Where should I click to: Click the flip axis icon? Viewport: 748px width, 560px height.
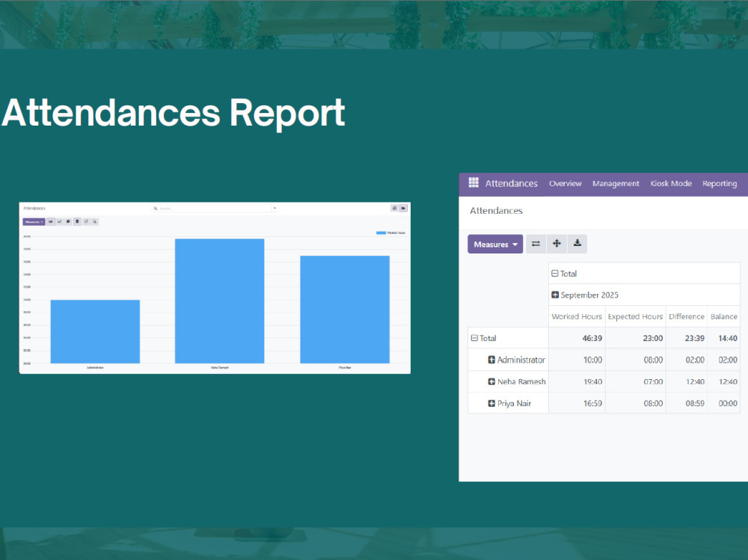click(x=536, y=244)
